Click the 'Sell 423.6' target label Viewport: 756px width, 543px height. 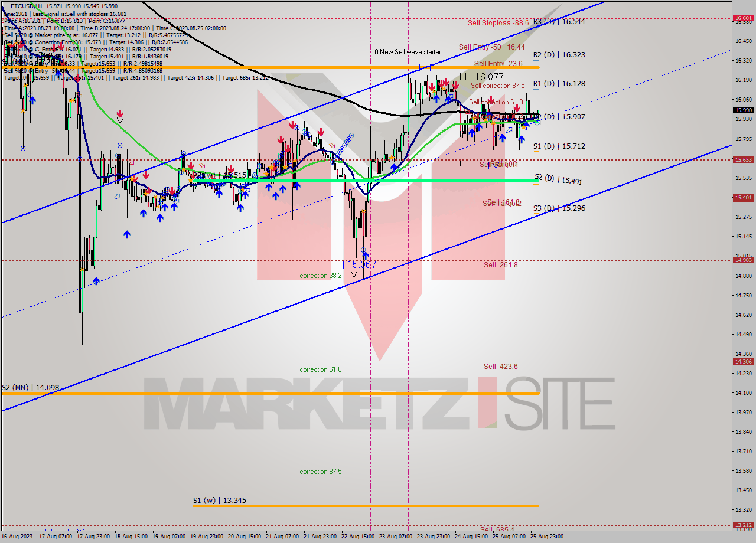point(500,367)
